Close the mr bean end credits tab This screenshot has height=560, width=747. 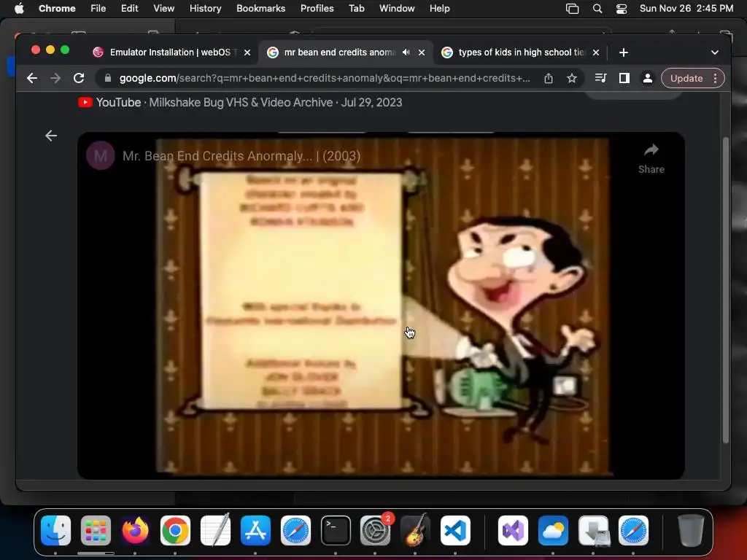422,52
